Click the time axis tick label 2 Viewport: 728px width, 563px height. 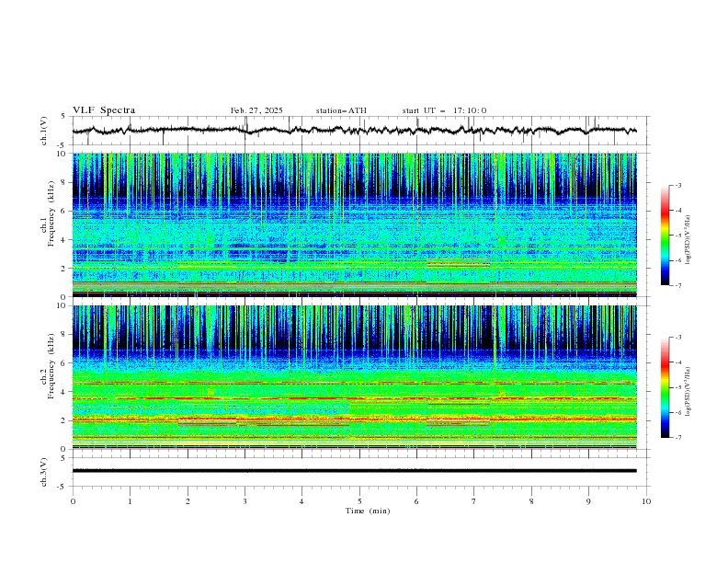click(188, 501)
